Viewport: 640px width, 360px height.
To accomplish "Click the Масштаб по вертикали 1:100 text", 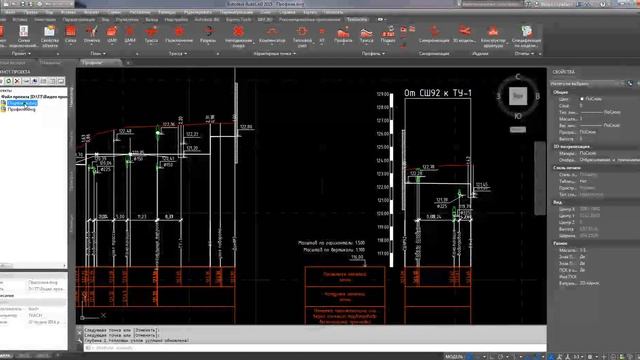I will (334, 250).
